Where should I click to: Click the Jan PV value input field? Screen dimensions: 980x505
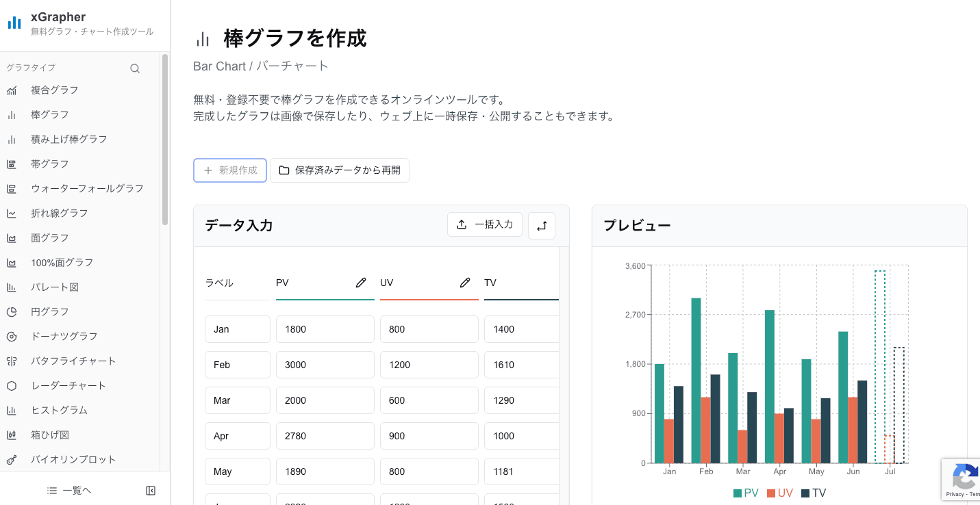(325, 328)
